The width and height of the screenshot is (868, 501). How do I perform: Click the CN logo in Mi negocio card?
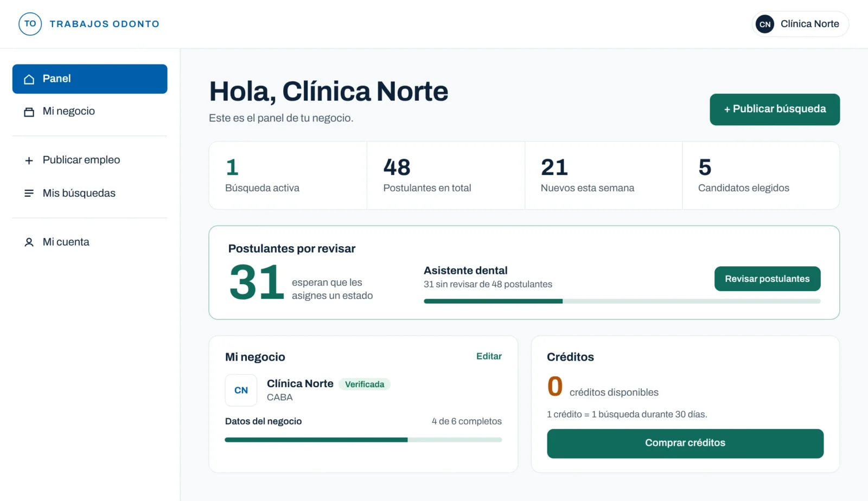pyautogui.click(x=241, y=390)
